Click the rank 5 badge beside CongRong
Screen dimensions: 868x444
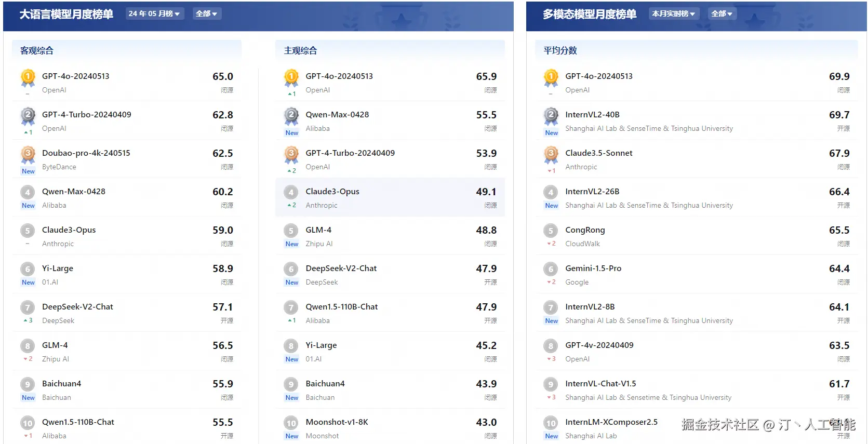click(x=551, y=231)
